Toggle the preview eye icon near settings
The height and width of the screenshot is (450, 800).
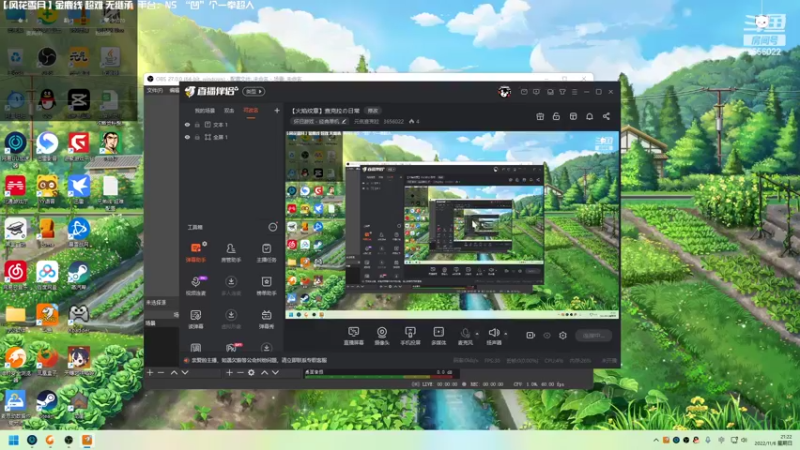(547, 335)
